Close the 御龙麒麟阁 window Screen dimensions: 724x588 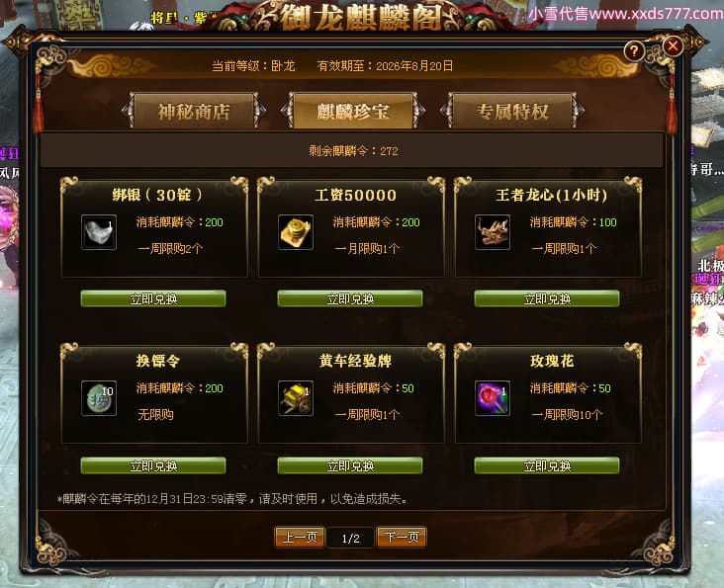pos(673,45)
